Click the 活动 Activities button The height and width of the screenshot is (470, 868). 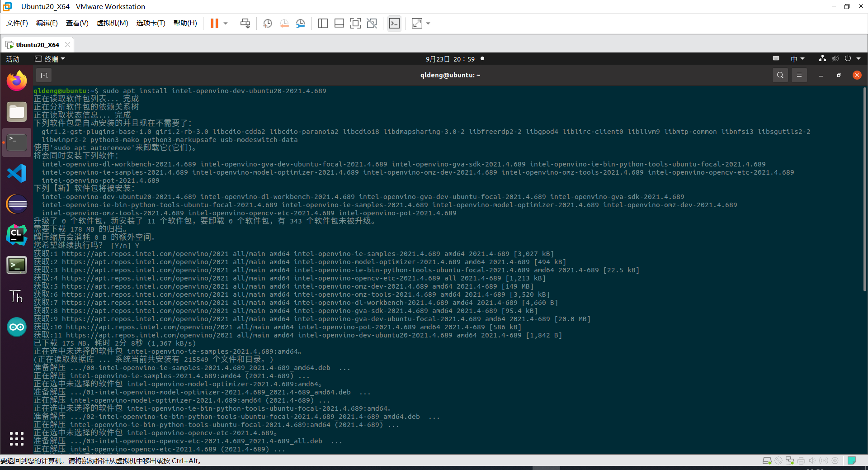point(13,59)
